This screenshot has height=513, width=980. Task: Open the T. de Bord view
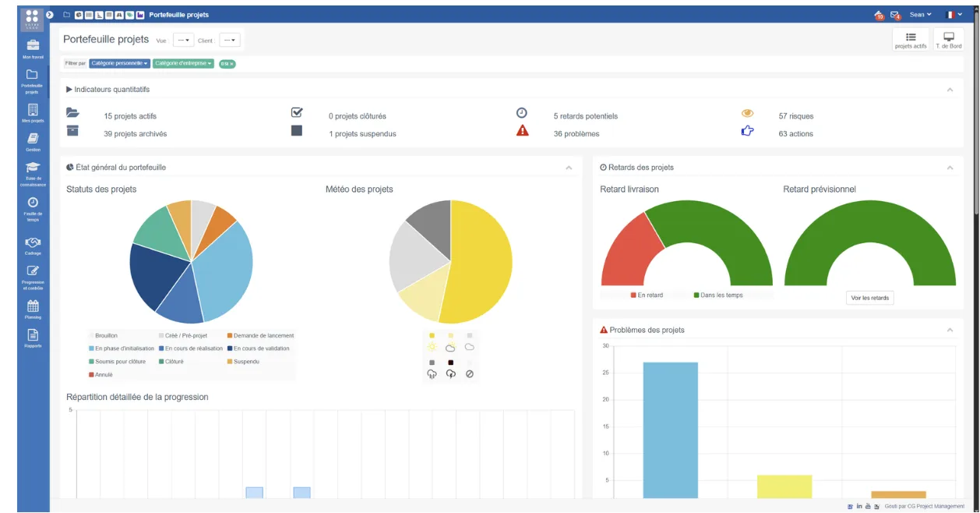pyautogui.click(x=949, y=41)
